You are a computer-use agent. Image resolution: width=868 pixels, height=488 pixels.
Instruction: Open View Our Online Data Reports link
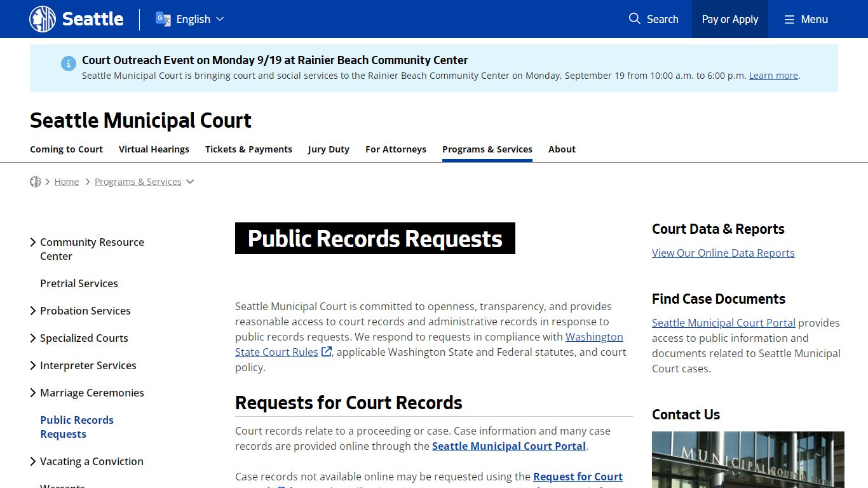(x=723, y=253)
